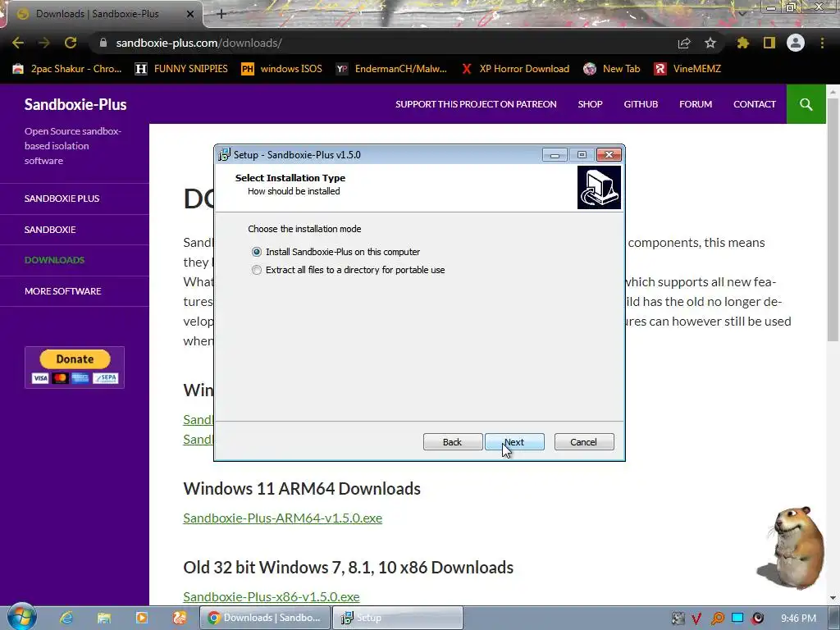Download Sandboxie-Plus-x86-v1.5.0.exe
The height and width of the screenshot is (630, 840).
[x=271, y=597]
